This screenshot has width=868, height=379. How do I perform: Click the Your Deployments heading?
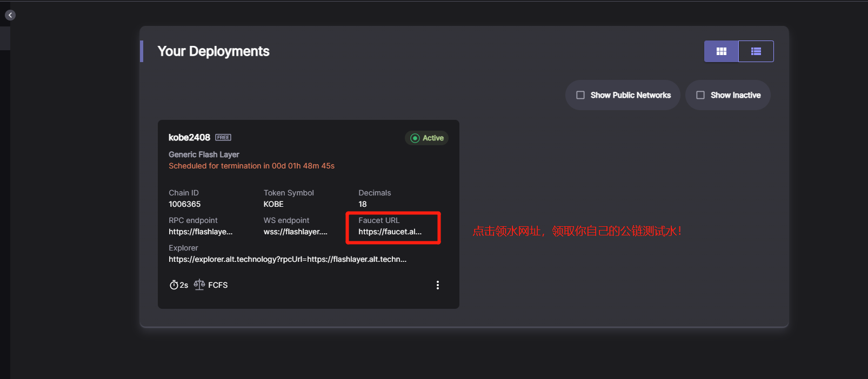[213, 51]
